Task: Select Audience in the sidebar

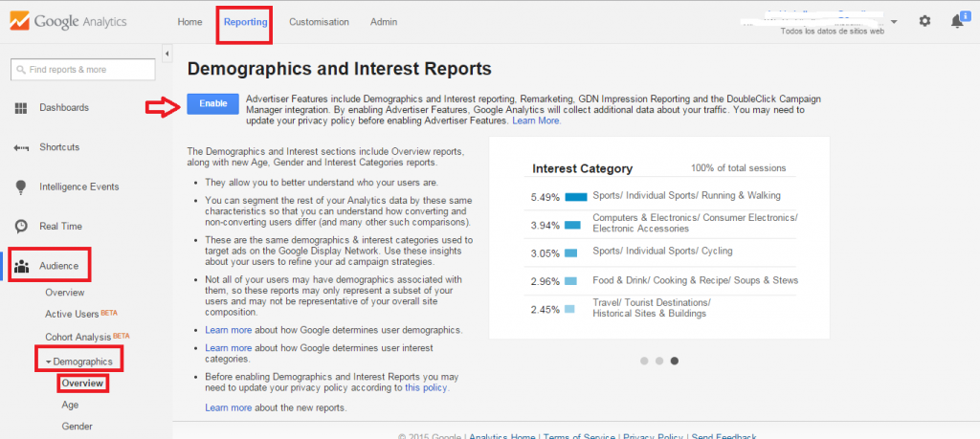Action: click(58, 266)
